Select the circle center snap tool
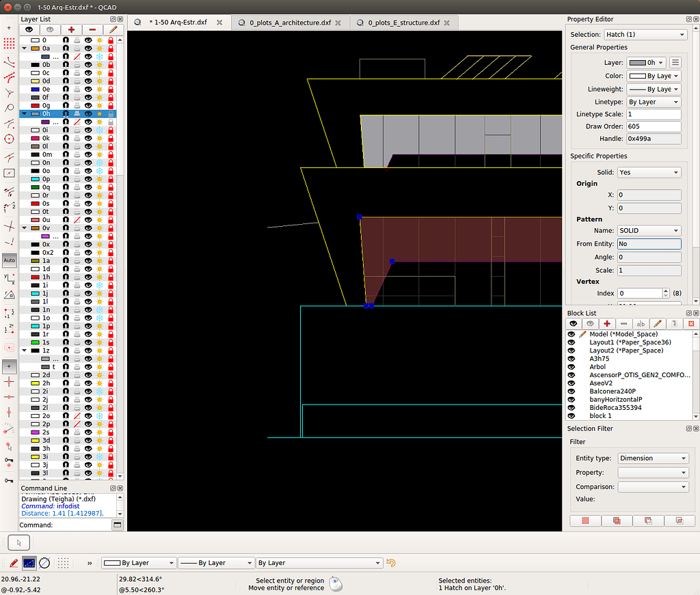This screenshot has height=595, width=700. pyautogui.click(x=9, y=139)
